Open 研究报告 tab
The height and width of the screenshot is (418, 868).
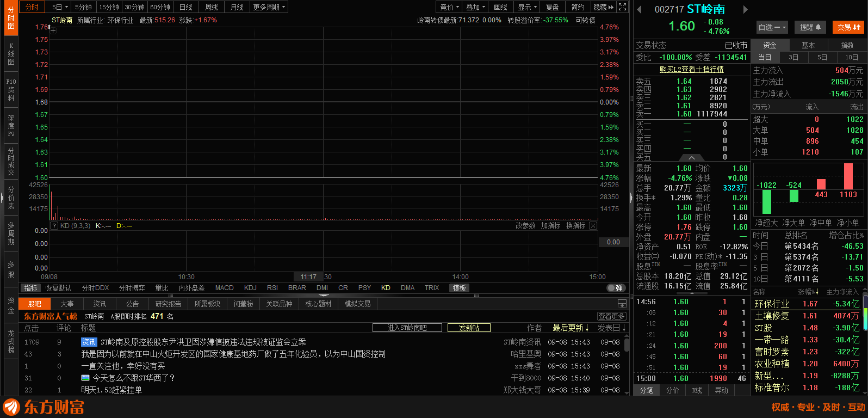(x=168, y=304)
